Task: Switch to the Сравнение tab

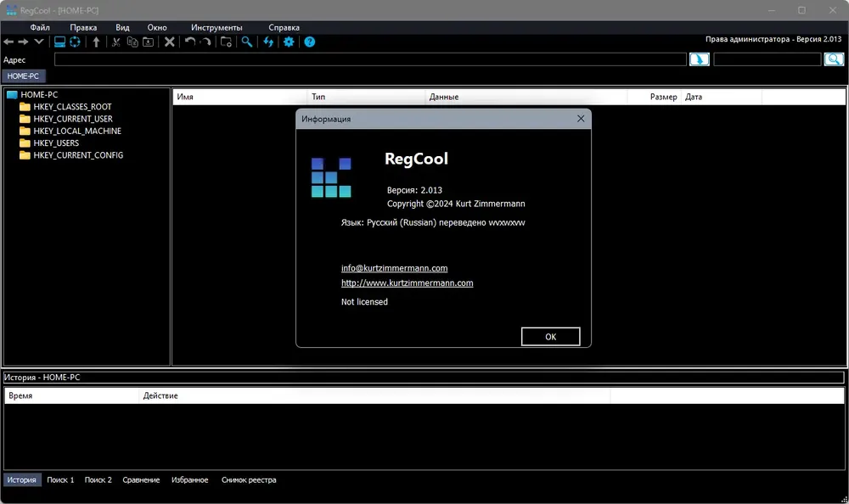Action: tap(141, 479)
